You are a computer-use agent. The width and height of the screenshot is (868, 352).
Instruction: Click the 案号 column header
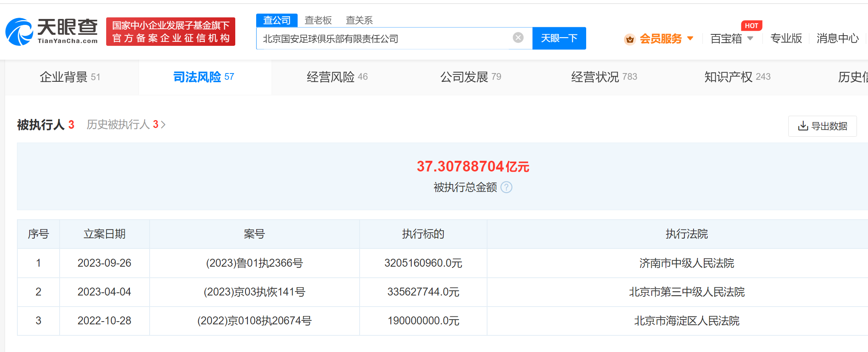pos(254,234)
